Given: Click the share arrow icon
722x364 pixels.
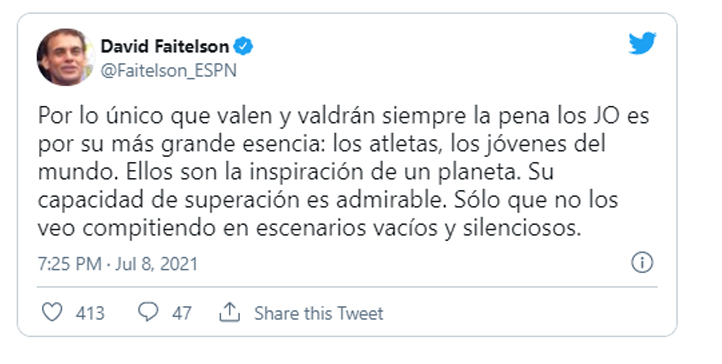Looking at the screenshot, I should pos(229,312).
